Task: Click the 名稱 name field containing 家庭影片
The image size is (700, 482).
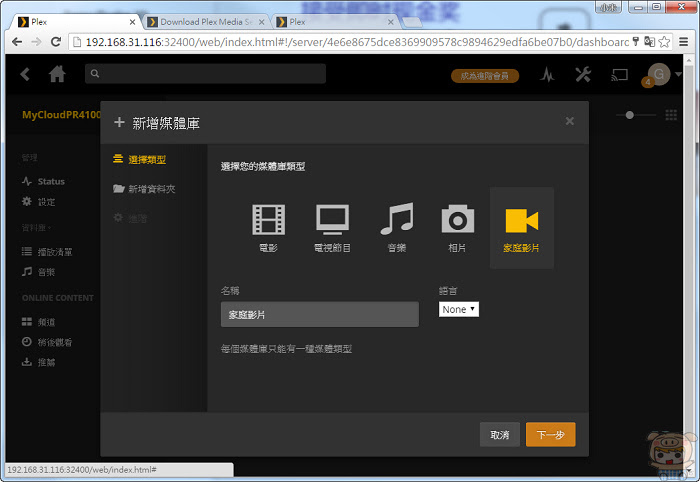Action: tap(320, 314)
